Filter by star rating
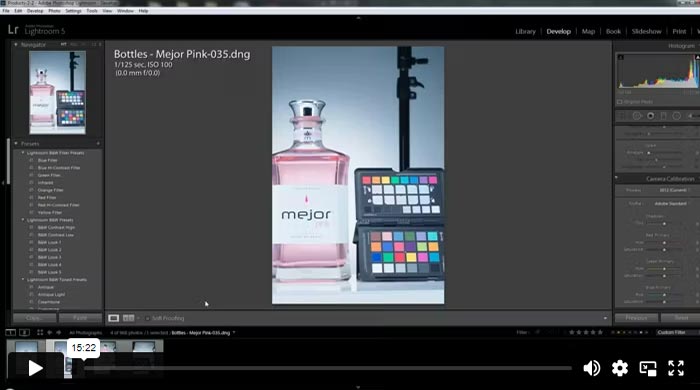 [x=586, y=332]
